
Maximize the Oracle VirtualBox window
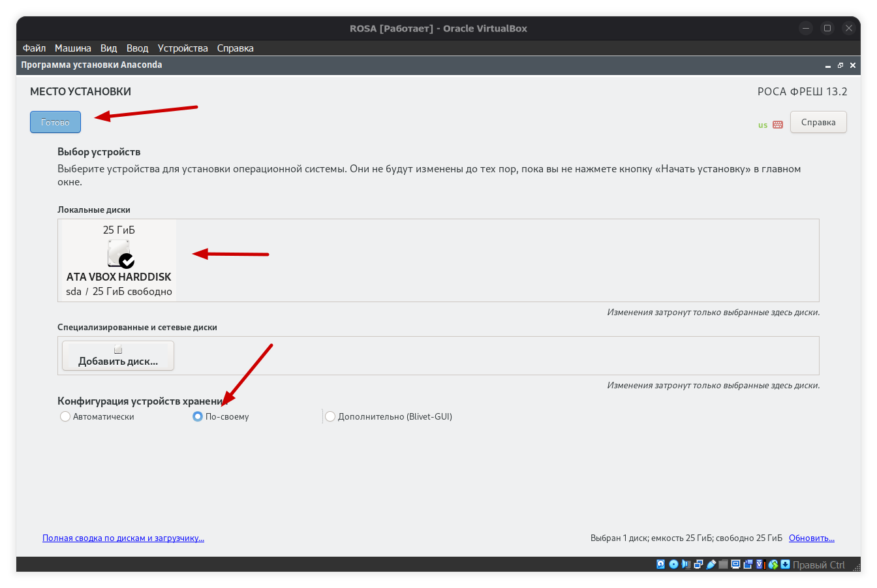point(827,28)
